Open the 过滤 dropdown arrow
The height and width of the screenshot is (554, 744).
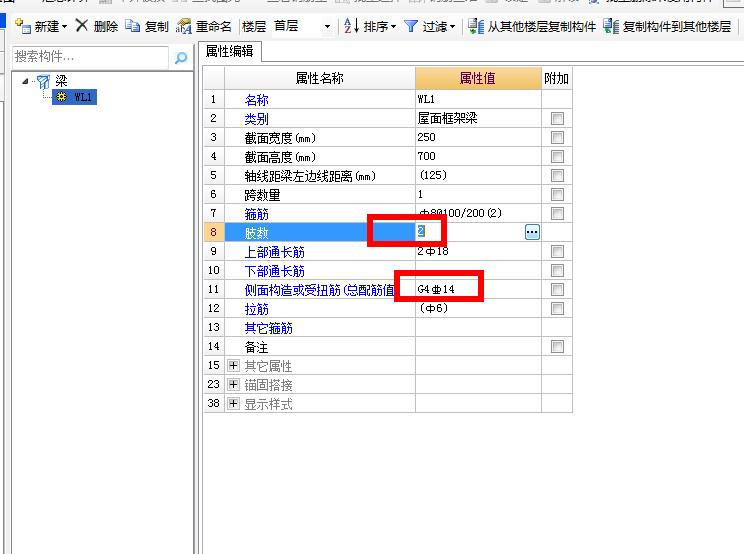click(x=452, y=27)
